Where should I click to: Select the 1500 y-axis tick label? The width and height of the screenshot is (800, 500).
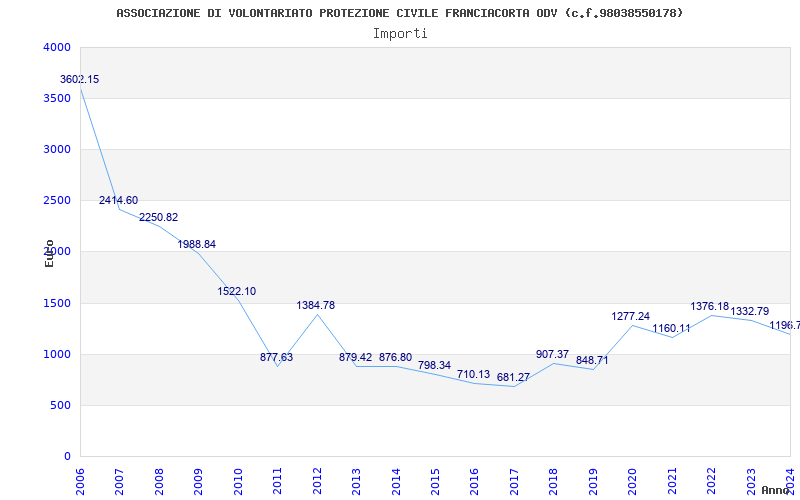tap(57, 303)
